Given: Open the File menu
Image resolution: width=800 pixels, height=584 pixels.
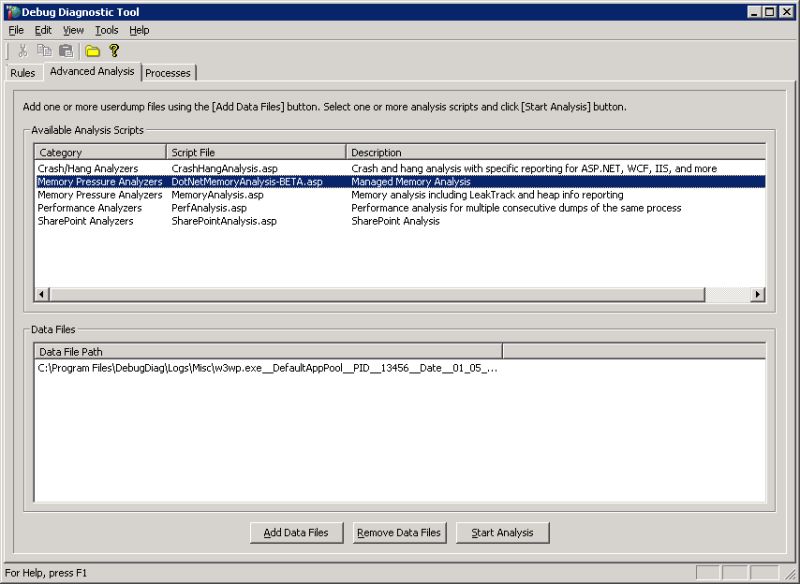Looking at the screenshot, I should (x=15, y=30).
